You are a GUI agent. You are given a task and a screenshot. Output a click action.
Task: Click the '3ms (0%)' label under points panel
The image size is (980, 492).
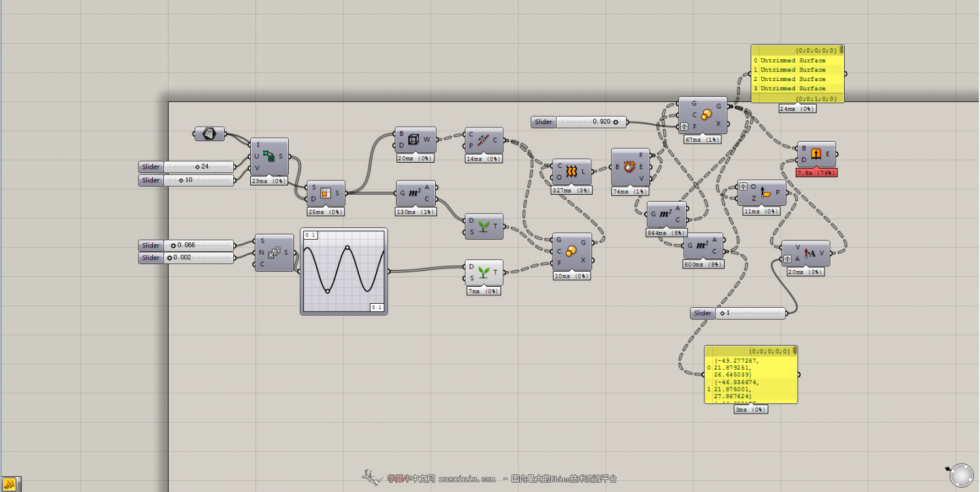(x=751, y=410)
